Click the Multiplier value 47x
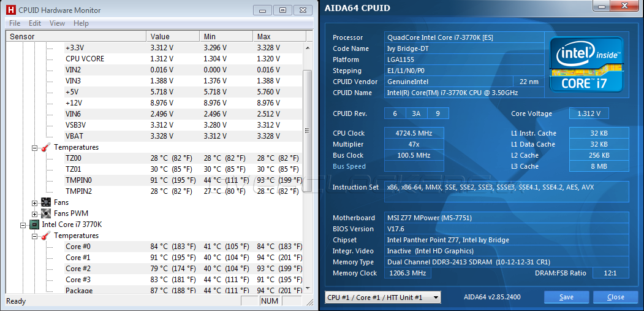Image resolution: width=644 pixels, height=311 pixels. [414, 144]
